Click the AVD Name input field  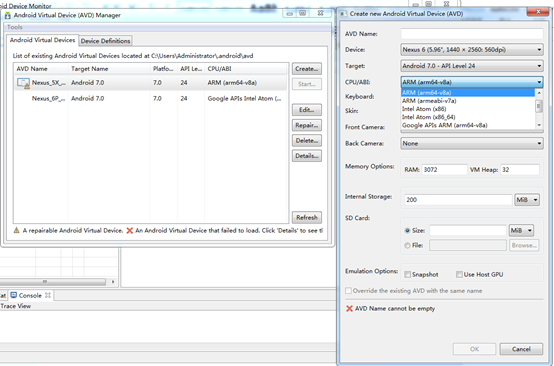472,34
